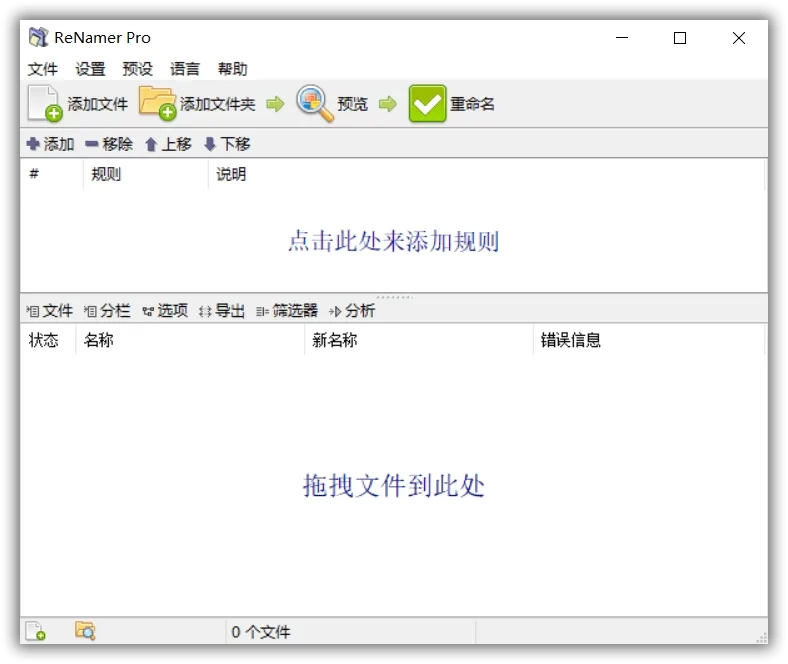Click 点击此处来添加规则 link

coord(393,241)
